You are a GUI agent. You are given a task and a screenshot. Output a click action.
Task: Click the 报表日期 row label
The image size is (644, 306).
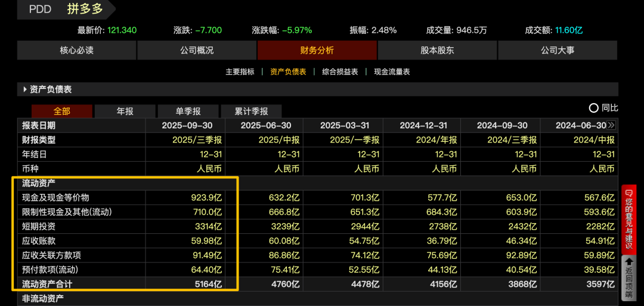tap(39, 125)
